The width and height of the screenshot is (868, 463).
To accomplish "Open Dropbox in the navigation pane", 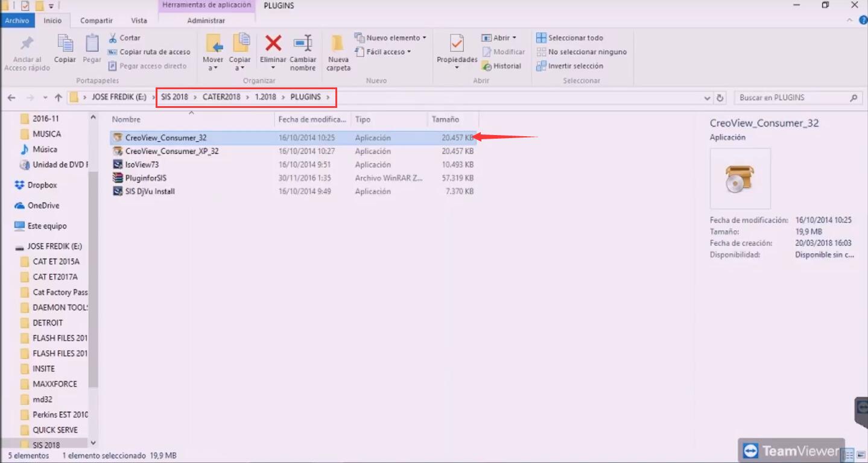I will click(x=36, y=185).
